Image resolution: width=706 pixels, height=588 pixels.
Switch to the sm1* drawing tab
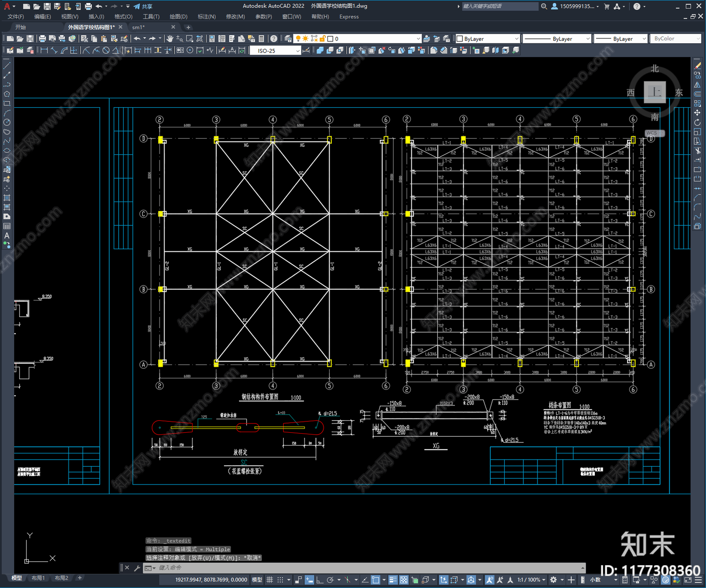139,27
